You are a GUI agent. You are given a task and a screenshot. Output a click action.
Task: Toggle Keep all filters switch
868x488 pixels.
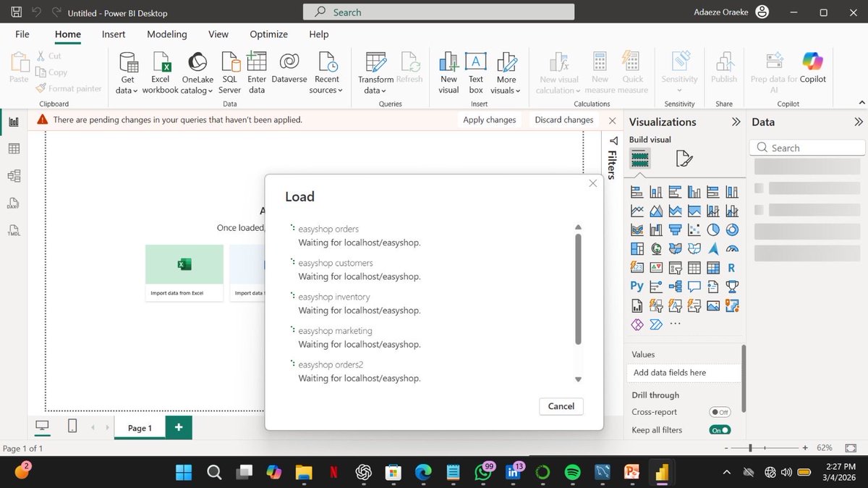coord(720,430)
